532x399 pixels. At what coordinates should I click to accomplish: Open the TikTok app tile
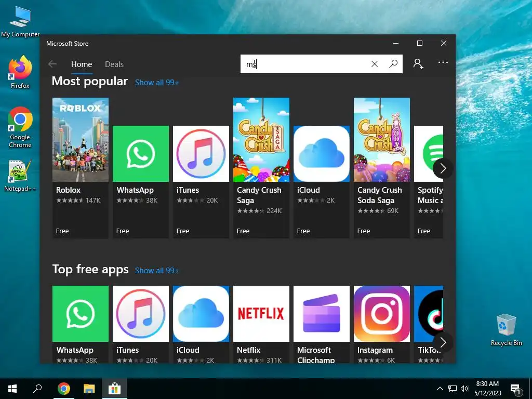coord(429,324)
